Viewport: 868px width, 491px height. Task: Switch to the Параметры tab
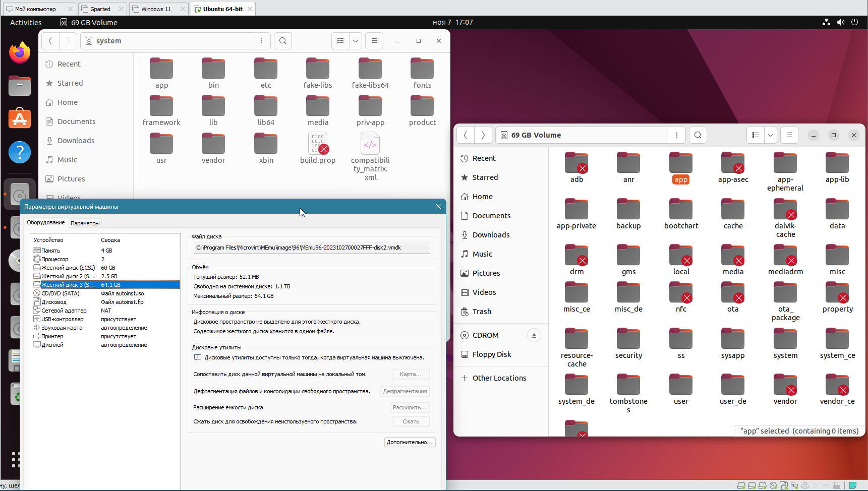click(85, 223)
